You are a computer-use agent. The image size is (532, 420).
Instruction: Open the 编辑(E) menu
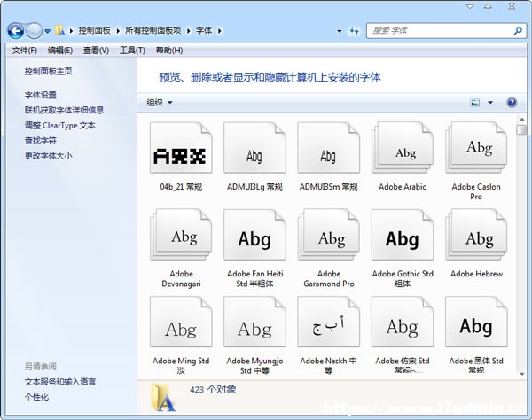[60, 51]
